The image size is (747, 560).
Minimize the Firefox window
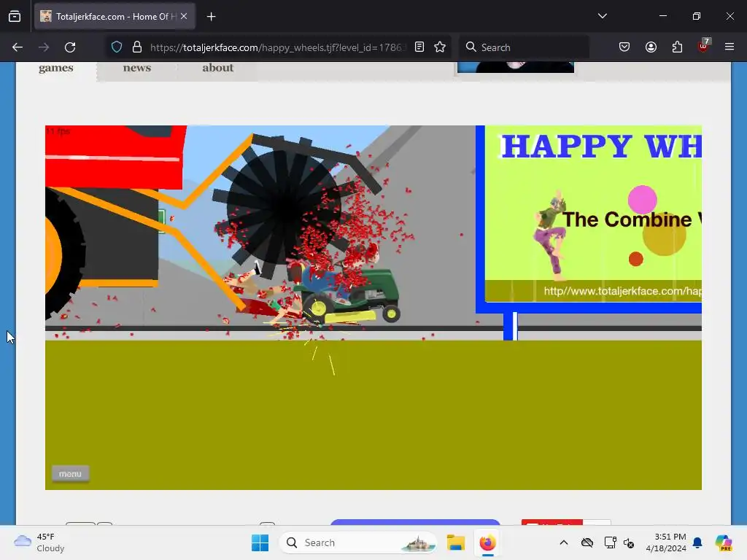coord(662,16)
